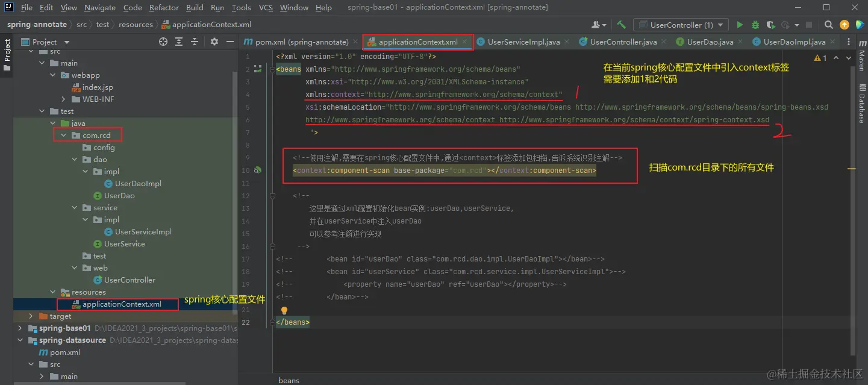This screenshot has height=385, width=868.
Task: Collapse the com.rcd package node
Action: [x=64, y=136]
